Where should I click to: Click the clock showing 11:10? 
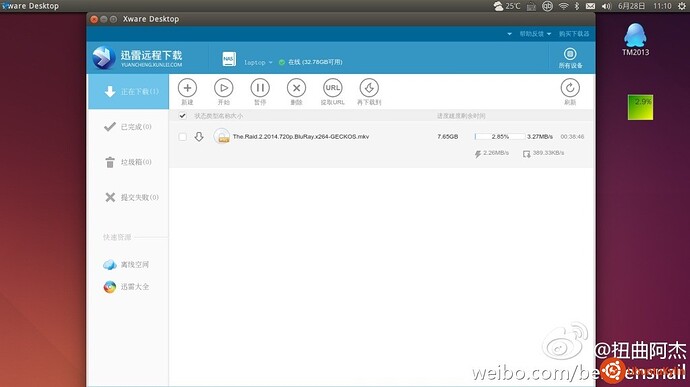[662, 6]
